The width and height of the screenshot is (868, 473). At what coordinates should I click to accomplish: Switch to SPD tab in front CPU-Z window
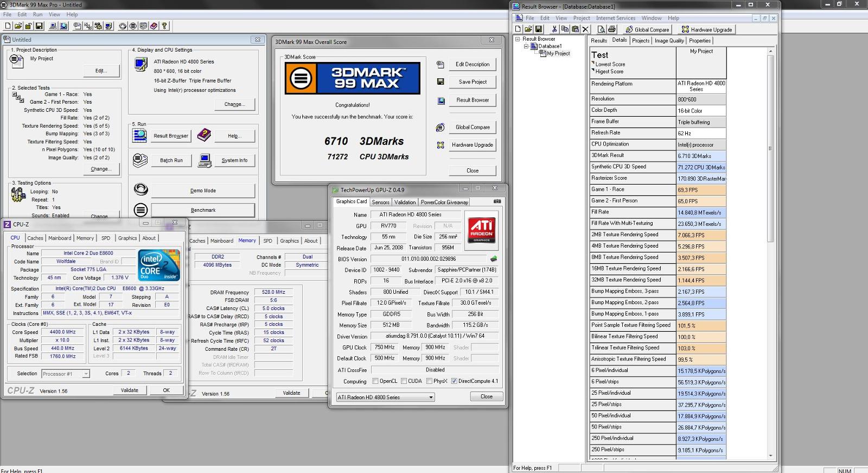106,238
